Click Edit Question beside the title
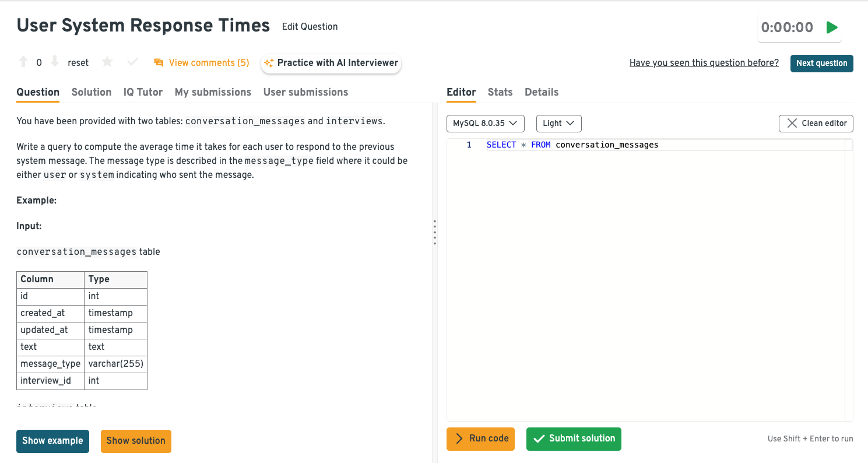Viewport: 868px width, 463px height. tap(310, 27)
